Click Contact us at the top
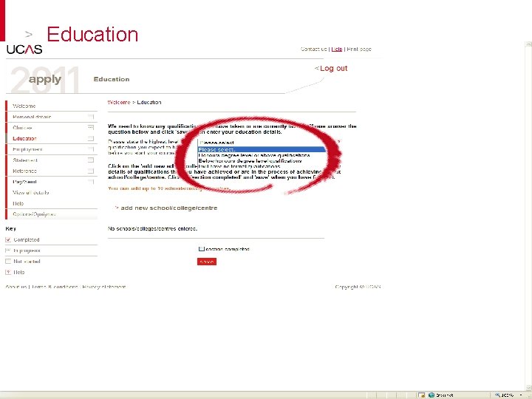This screenshot has width=532, height=399. 314,50
